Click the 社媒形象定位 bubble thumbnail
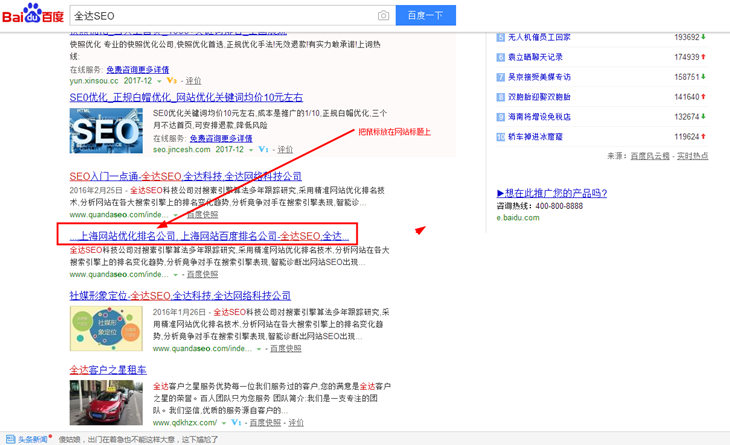 pyautogui.click(x=106, y=329)
